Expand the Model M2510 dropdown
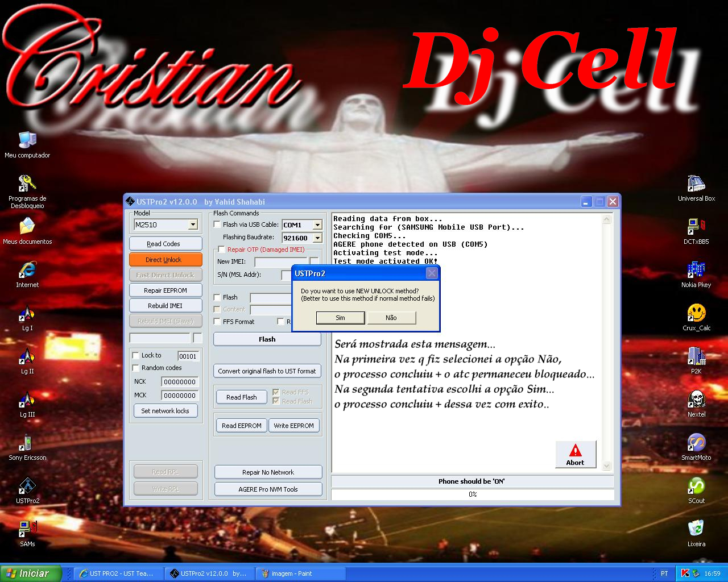This screenshot has width=728, height=582. [193, 225]
